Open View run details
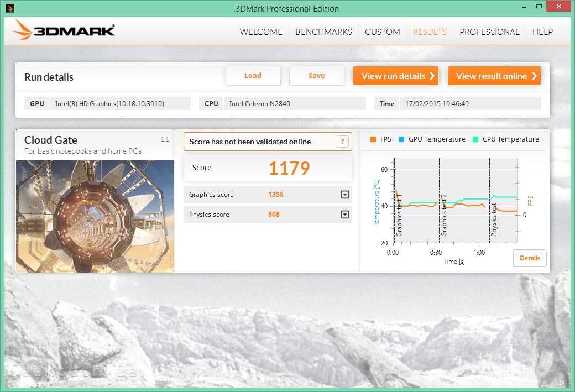Image resolution: width=575 pixels, height=392 pixels. click(x=396, y=76)
